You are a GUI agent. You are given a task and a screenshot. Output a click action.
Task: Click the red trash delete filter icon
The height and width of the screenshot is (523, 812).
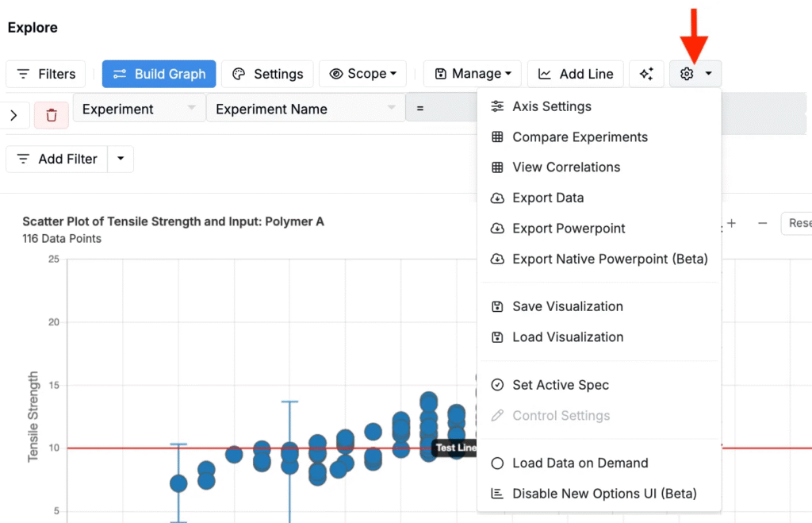pos(52,115)
